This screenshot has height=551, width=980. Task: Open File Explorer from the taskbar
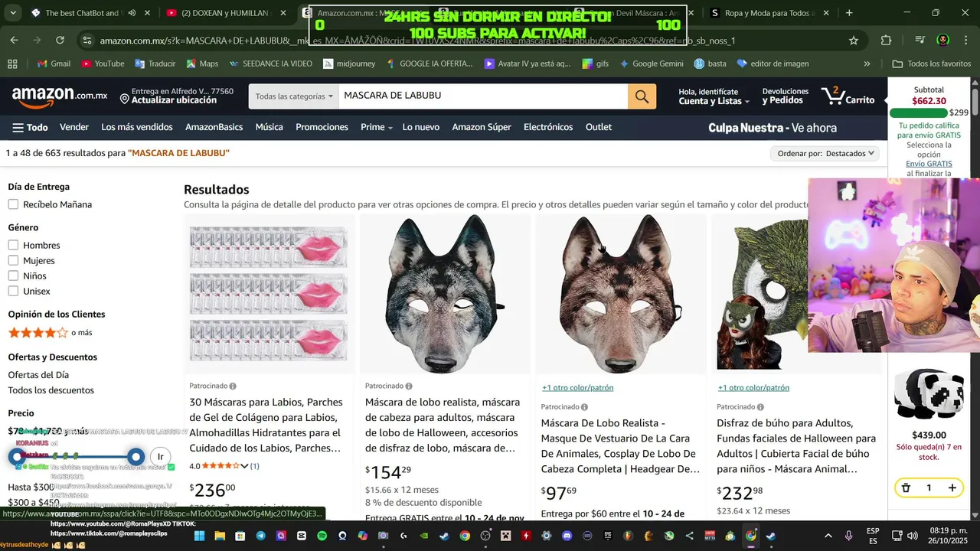pyautogui.click(x=220, y=536)
